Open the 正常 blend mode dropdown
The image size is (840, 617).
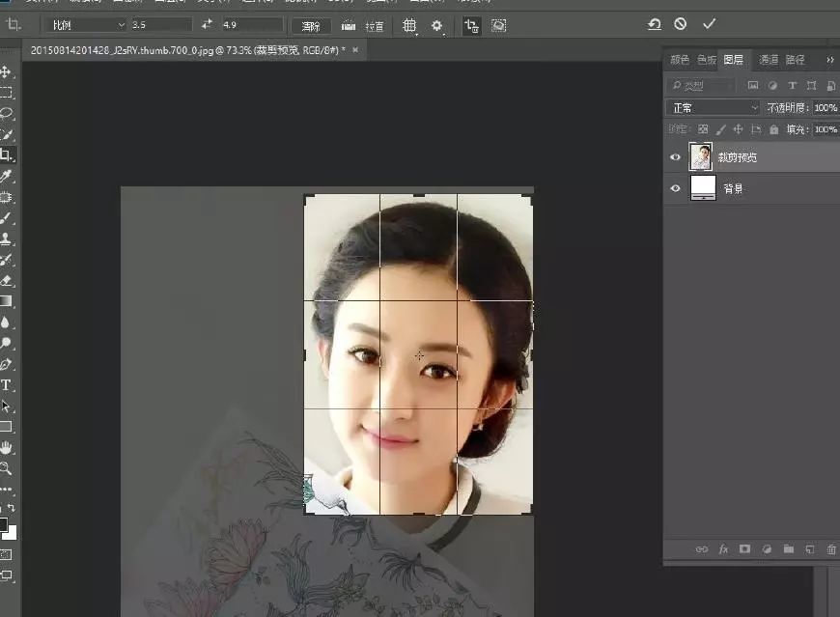click(x=710, y=107)
